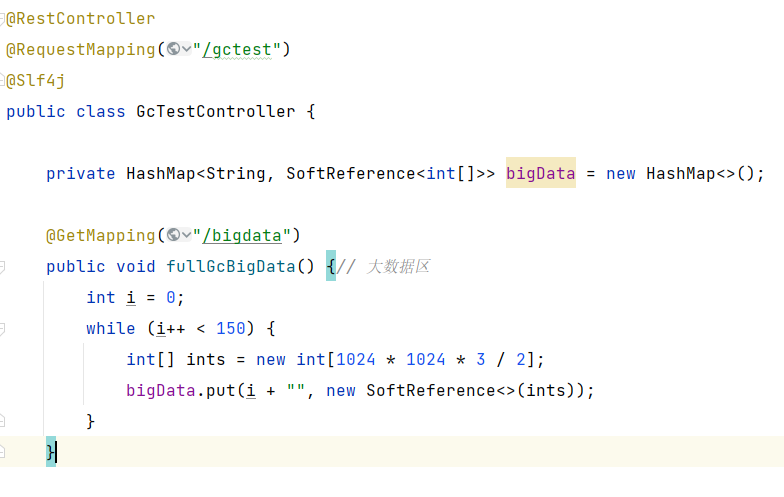Image resolution: width=784 pixels, height=497 pixels.
Task: Collapse the while loop fold marker
Action: 3,328
